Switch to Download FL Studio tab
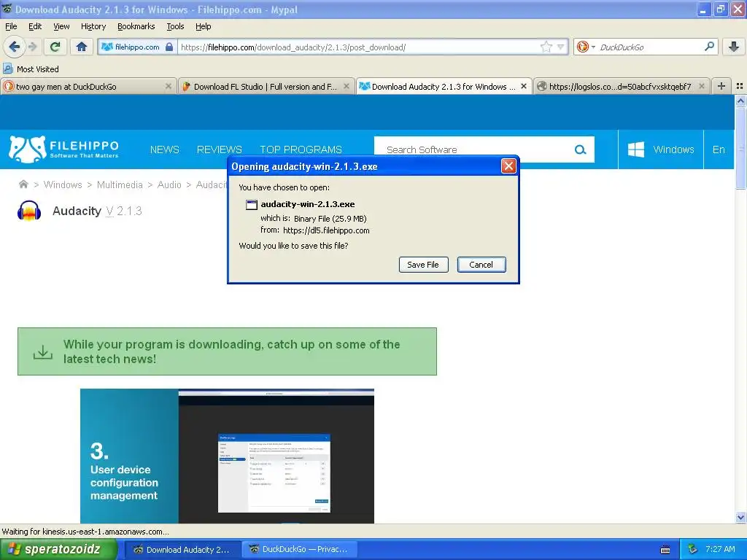Viewport: 747px width, 560px height. (267, 86)
